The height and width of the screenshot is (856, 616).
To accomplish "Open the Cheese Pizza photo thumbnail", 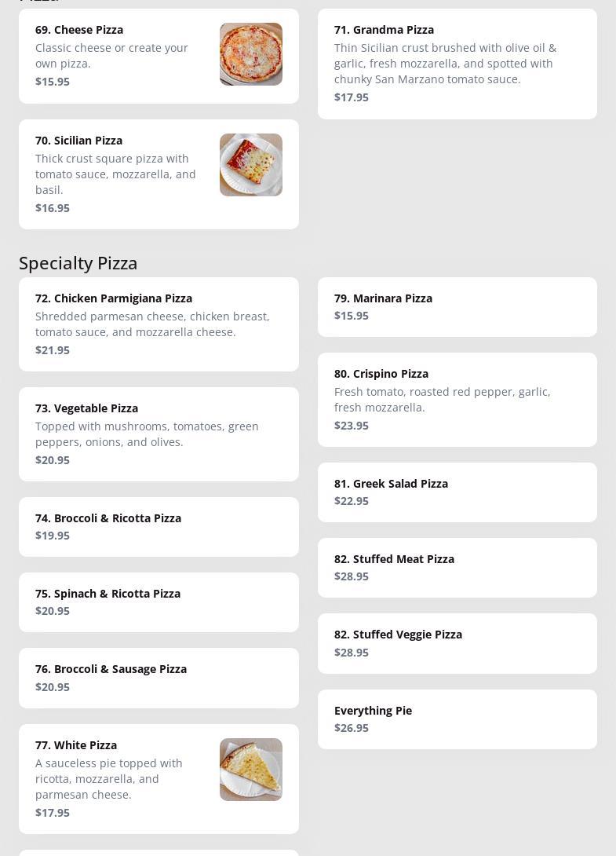I will [x=251, y=54].
